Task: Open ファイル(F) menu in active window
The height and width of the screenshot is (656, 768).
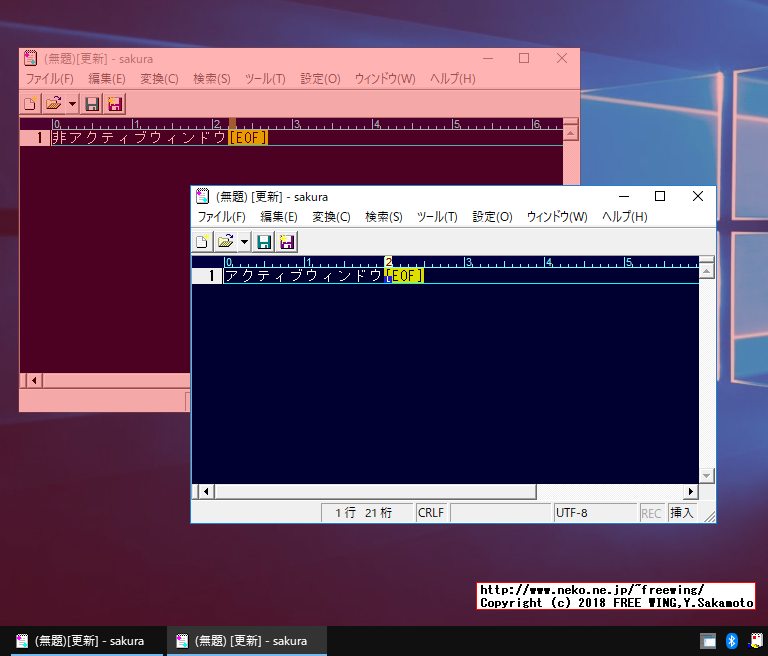Action: [x=221, y=217]
